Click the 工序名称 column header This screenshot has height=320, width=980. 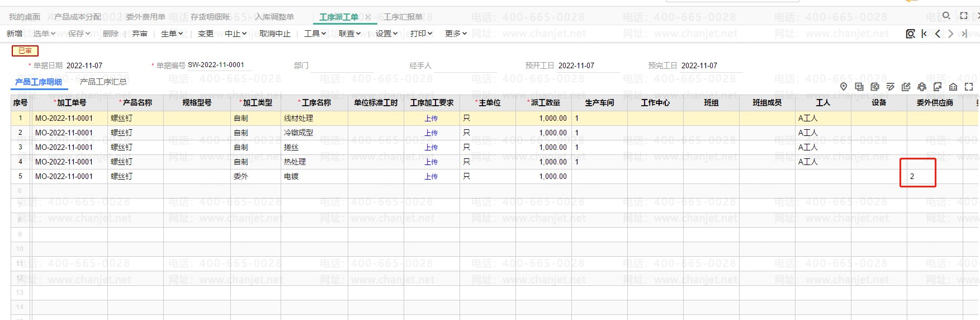[x=315, y=103]
